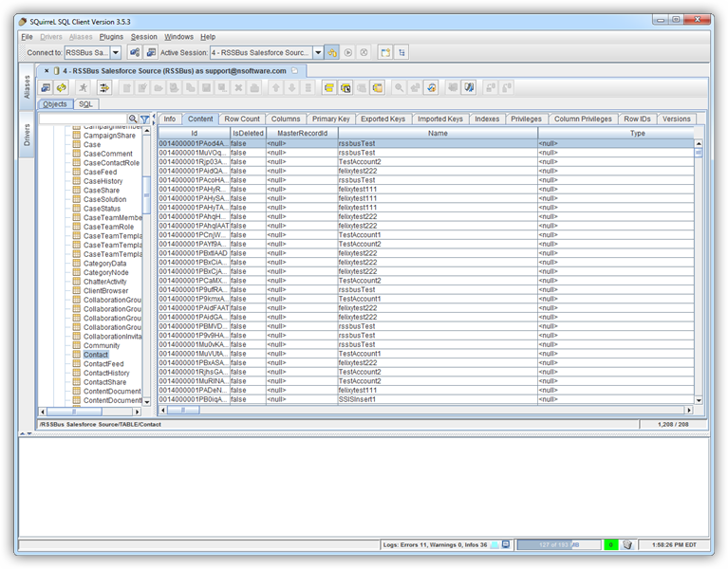The image size is (728, 569).
Task: Click the Name column header
Action: pos(438,134)
